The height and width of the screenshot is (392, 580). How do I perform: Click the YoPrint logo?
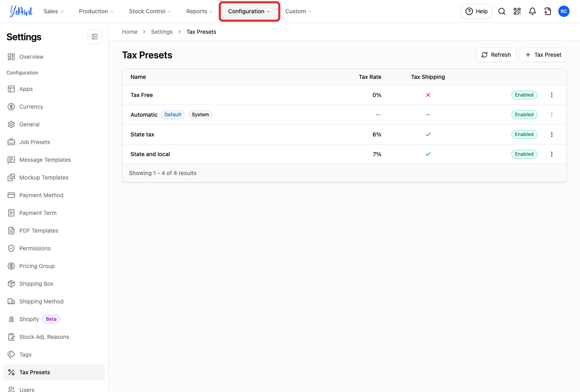[21, 11]
